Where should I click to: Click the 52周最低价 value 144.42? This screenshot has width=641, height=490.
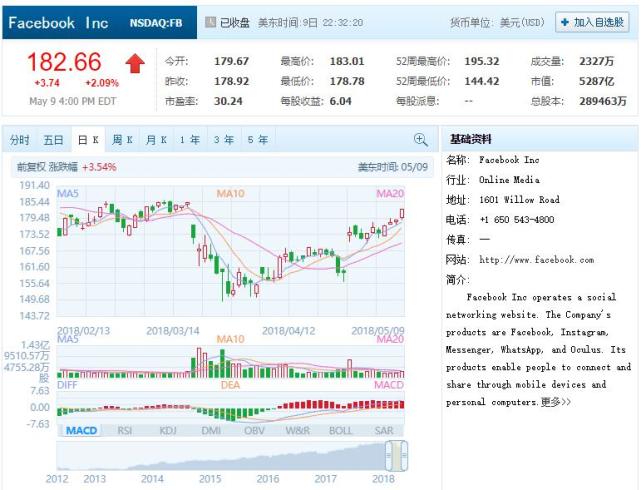(x=482, y=81)
